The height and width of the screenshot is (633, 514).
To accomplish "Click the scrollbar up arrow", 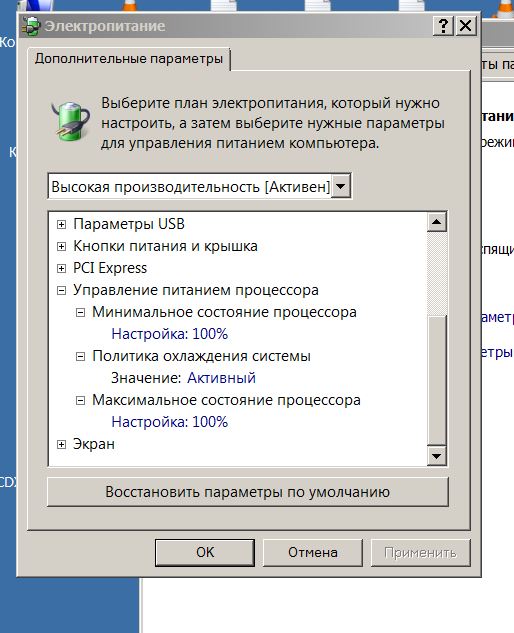I will pos(436,222).
